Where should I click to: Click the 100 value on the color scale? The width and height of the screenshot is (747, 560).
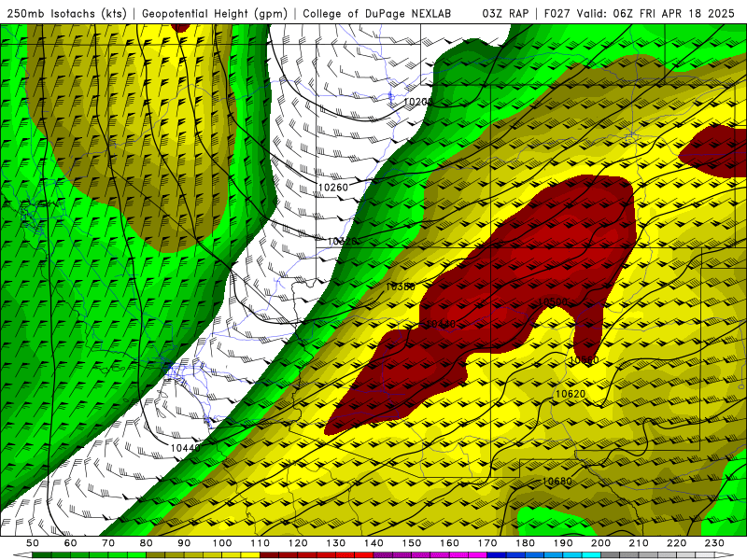222,543
